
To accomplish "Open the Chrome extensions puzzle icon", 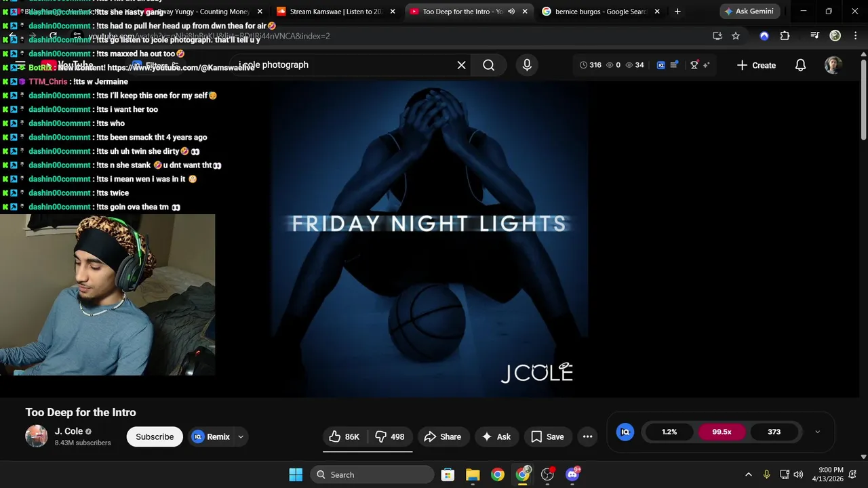I will click(785, 36).
